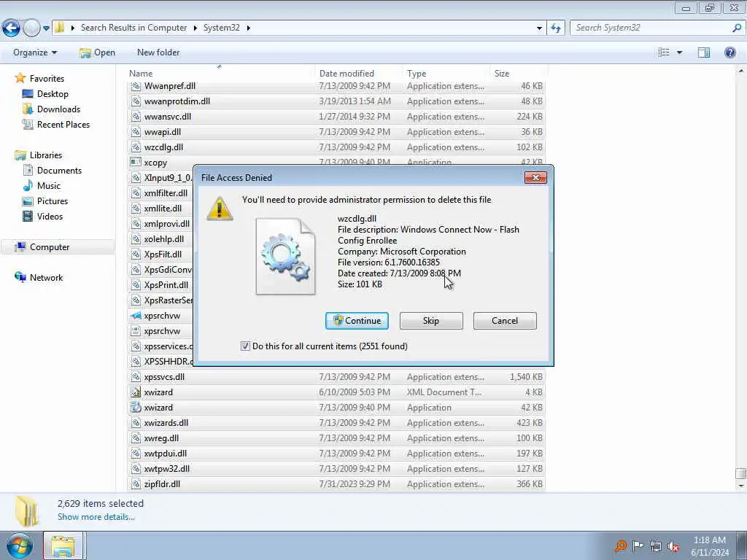
Task: Click wwansvc.dll file icon
Action: tap(136, 117)
